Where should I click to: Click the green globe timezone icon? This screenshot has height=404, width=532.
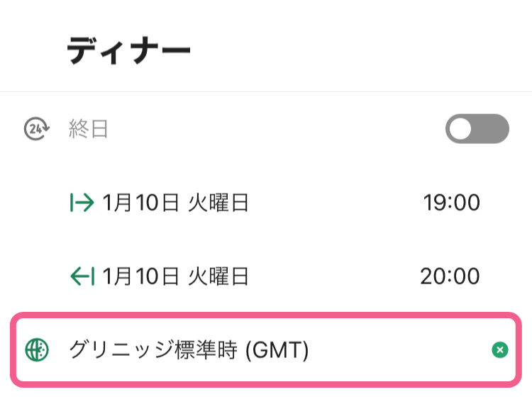point(37,349)
